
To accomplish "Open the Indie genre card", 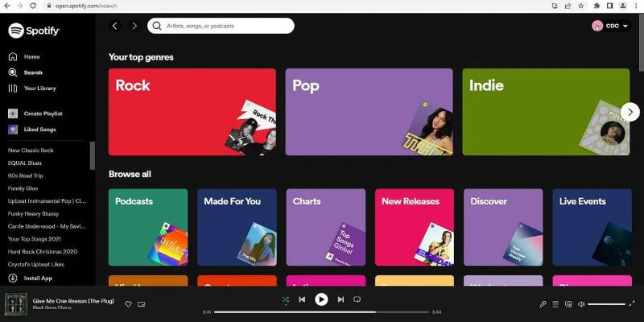I will pos(546,112).
